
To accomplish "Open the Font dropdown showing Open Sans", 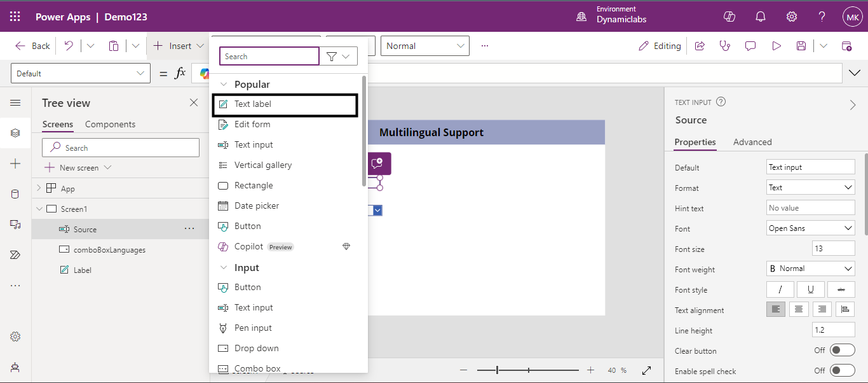I will (x=810, y=228).
